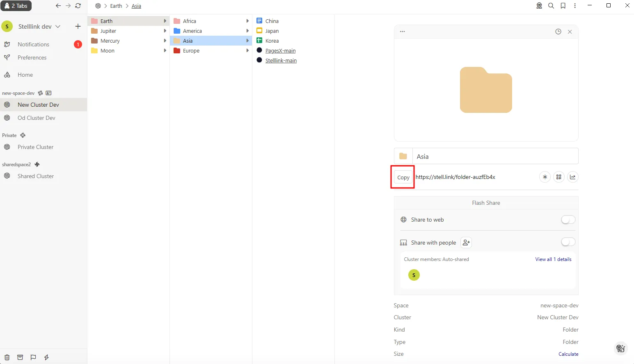The height and width of the screenshot is (364, 634).
Task: Open link analytics chart icon
Action: click(572, 177)
